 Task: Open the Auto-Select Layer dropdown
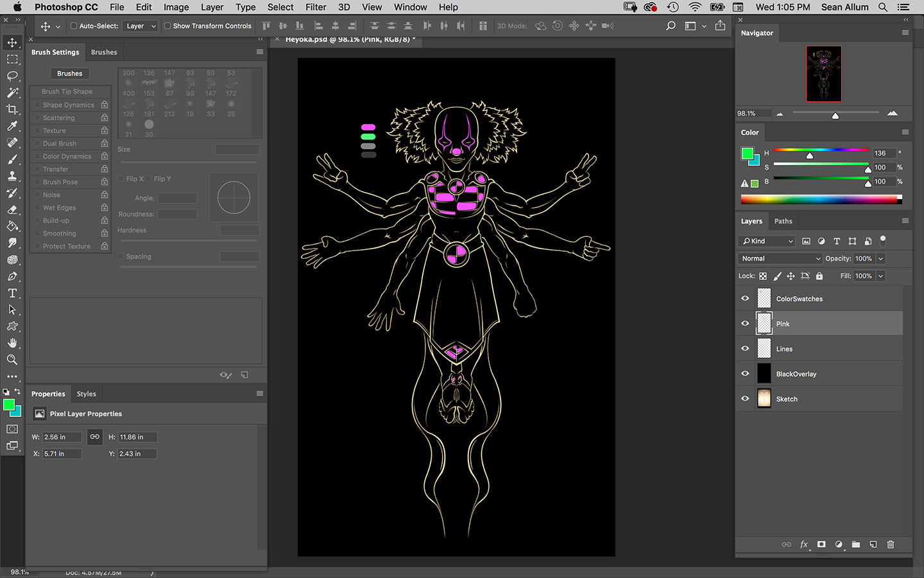(140, 26)
